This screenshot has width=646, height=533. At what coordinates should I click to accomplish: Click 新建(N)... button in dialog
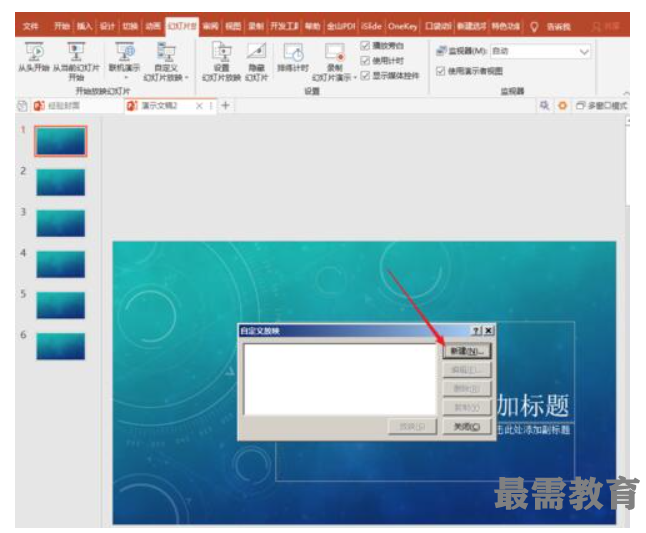[x=467, y=351]
